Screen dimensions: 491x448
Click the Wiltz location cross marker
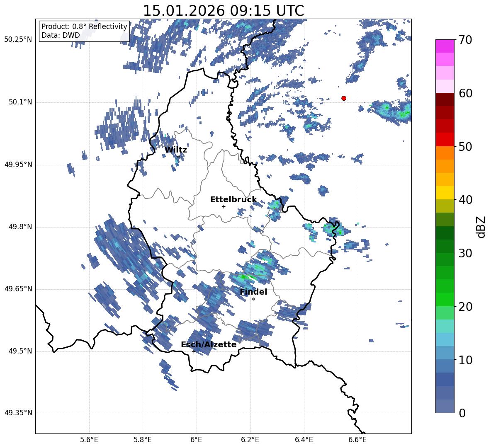[x=178, y=157]
